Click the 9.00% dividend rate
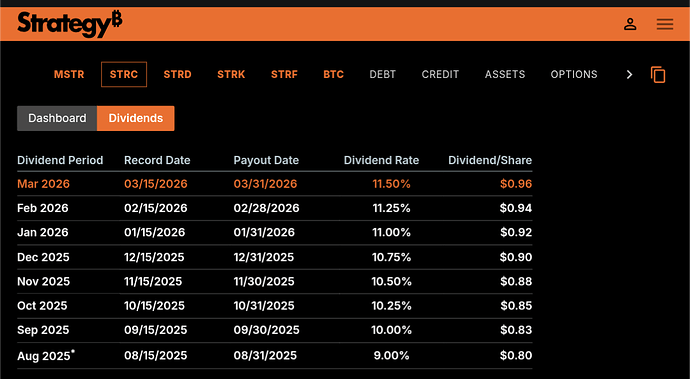 click(x=392, y=355)
